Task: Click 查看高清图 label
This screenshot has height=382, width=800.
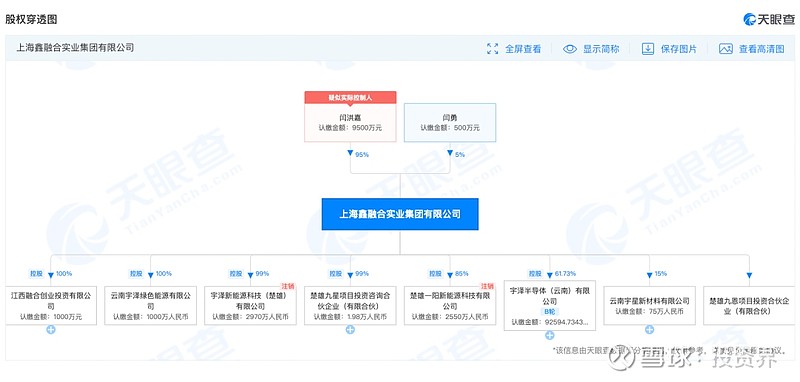Action: [762, 49]
